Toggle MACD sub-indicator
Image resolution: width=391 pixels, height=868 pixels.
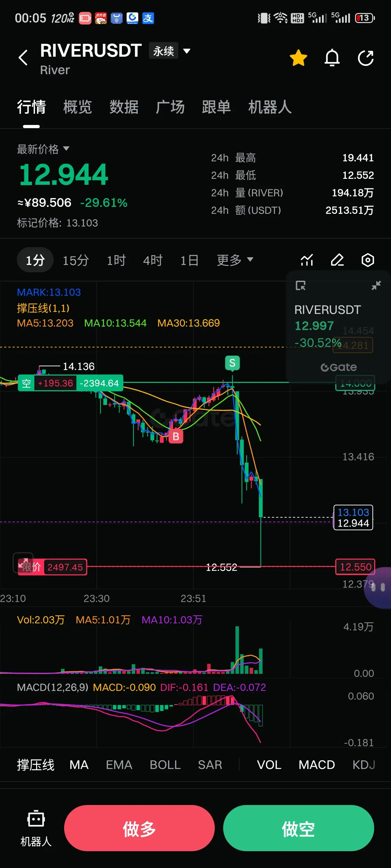(x=317, y=765)
